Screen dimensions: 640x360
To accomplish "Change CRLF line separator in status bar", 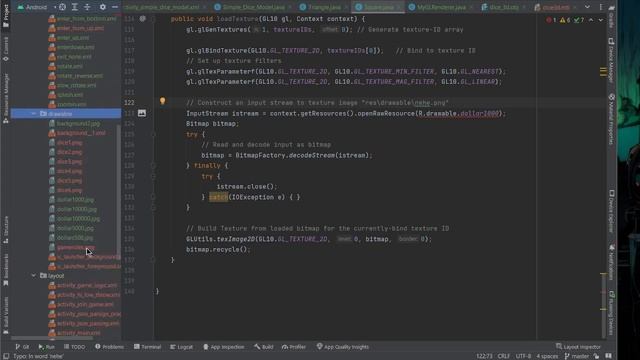I will click(504, 356).
